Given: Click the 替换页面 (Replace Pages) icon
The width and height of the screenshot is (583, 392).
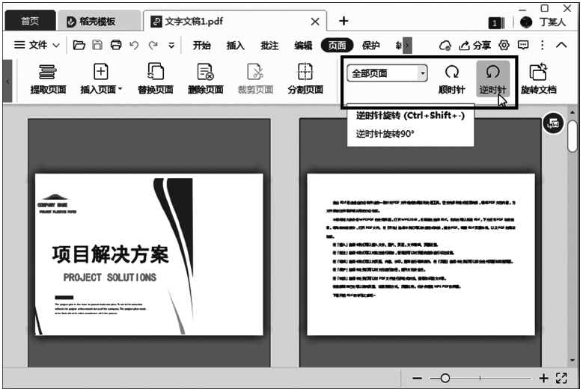Looking at the screenshot, I should click(156, 72).
